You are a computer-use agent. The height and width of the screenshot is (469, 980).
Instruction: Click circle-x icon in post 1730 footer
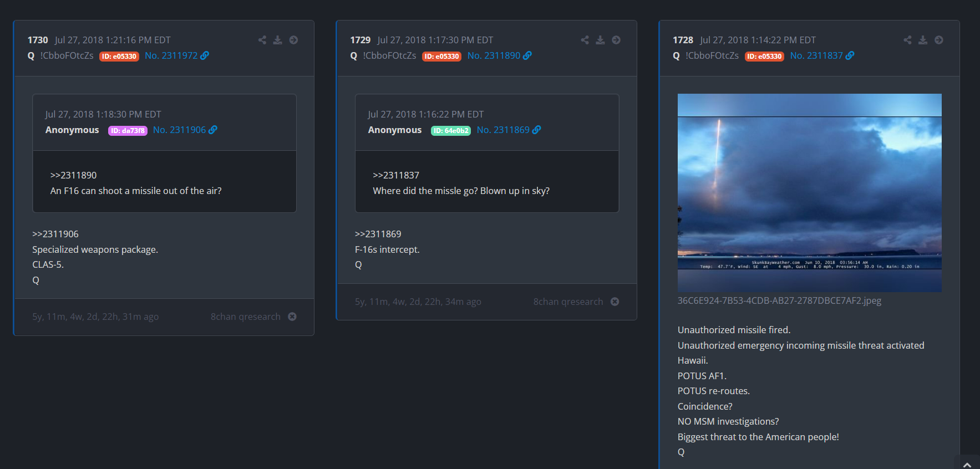pos(292,317)
